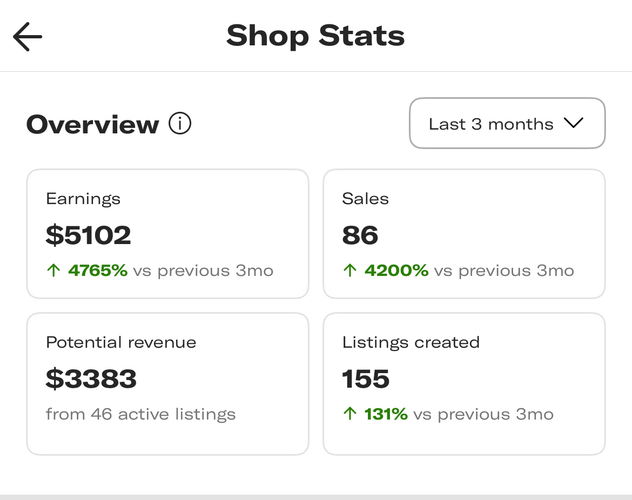
Task: Select the Potential revenue card label
Action: (121, 342)
